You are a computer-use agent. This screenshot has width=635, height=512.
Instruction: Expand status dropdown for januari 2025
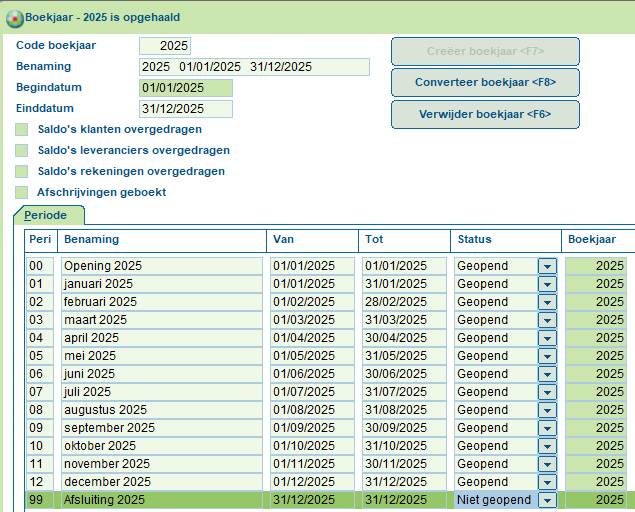click(547, 284)
